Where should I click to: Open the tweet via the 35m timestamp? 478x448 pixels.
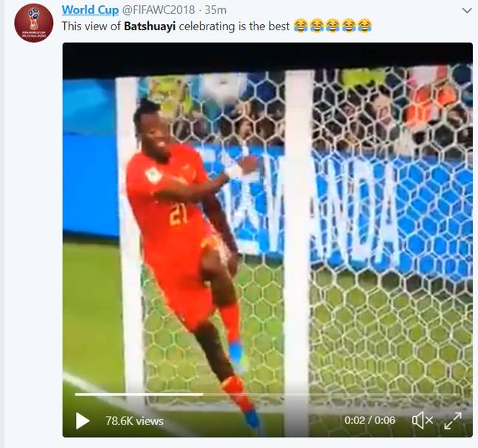click(215, 10)
